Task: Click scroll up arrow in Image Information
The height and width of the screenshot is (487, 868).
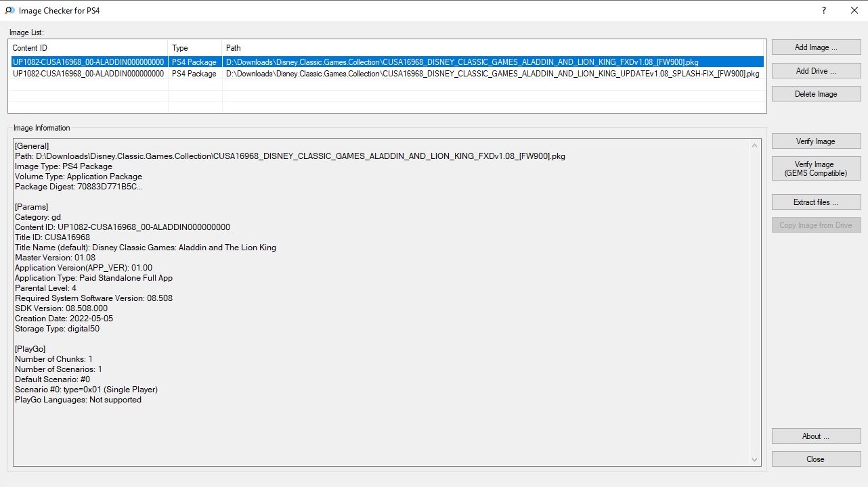Action: click(x=755, y=145)
